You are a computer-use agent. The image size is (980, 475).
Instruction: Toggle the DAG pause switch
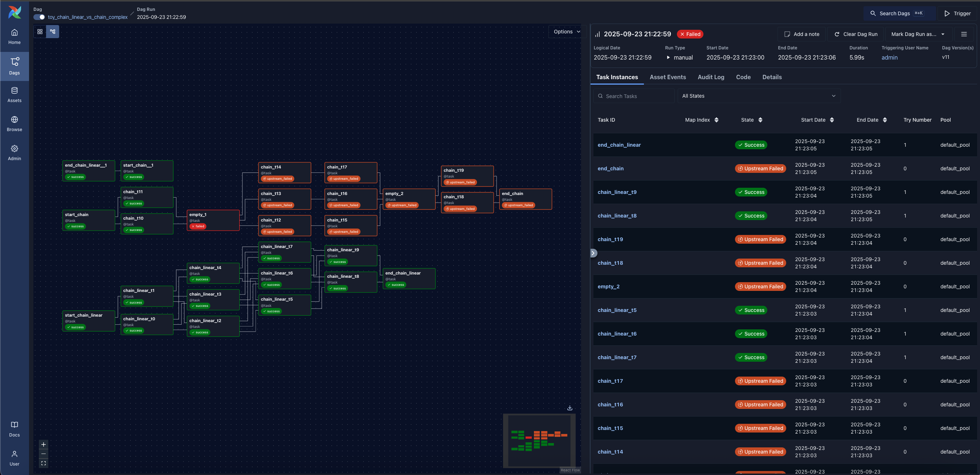[x=38, y=17]
